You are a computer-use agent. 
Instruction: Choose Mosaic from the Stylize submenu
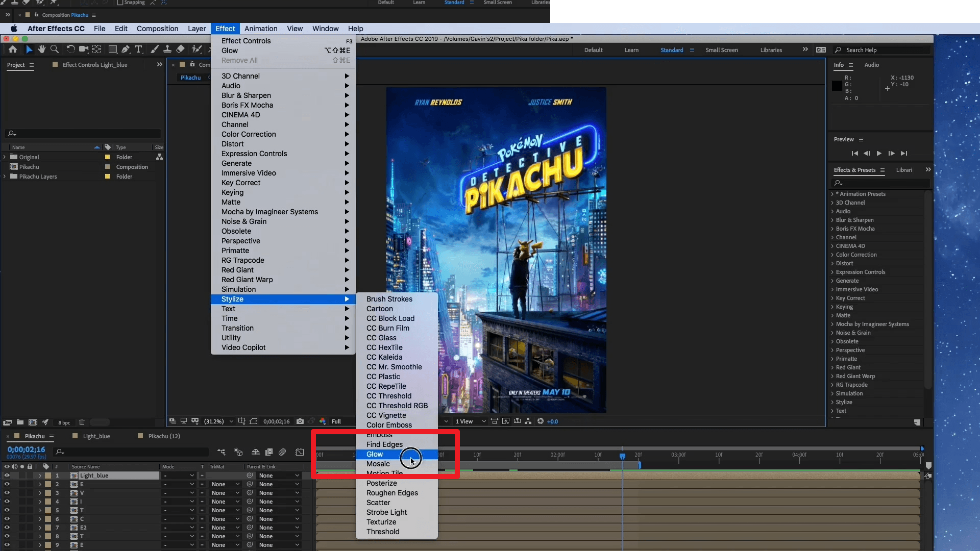coord(397,464)
